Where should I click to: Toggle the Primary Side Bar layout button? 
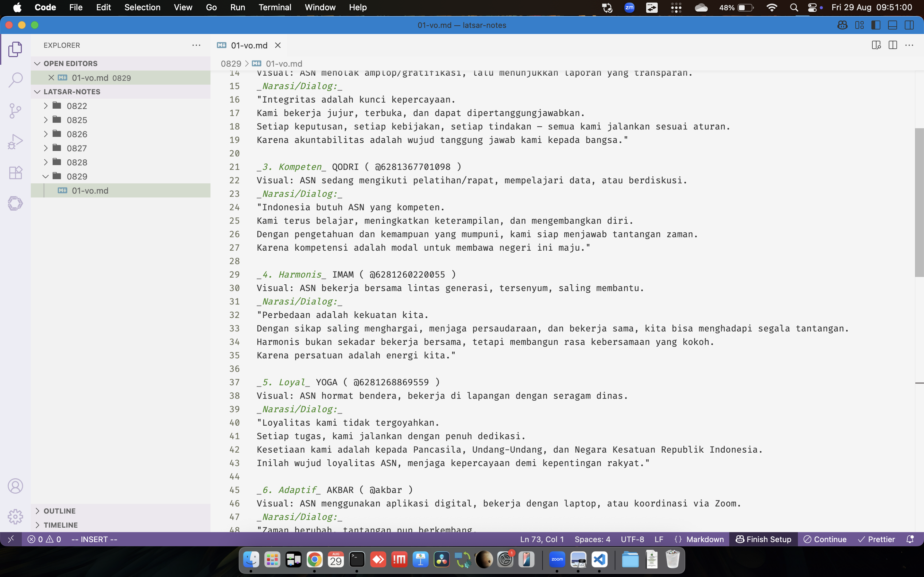click(x=876, y=25)
